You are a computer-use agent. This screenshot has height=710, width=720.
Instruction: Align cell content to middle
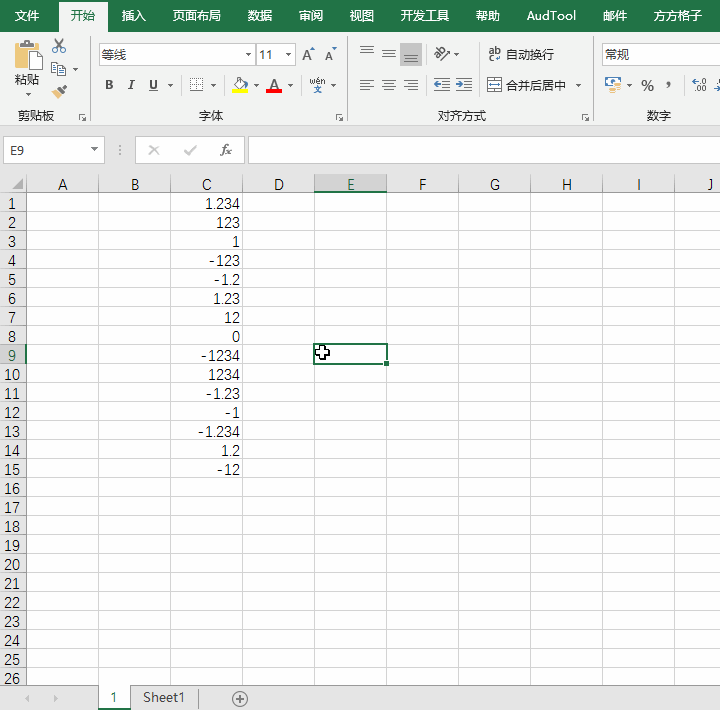coord(389,54)
